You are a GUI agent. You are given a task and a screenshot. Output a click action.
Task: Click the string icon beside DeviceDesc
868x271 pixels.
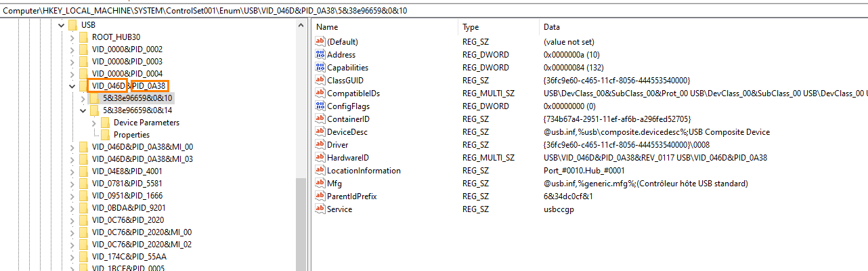(320, 132)
